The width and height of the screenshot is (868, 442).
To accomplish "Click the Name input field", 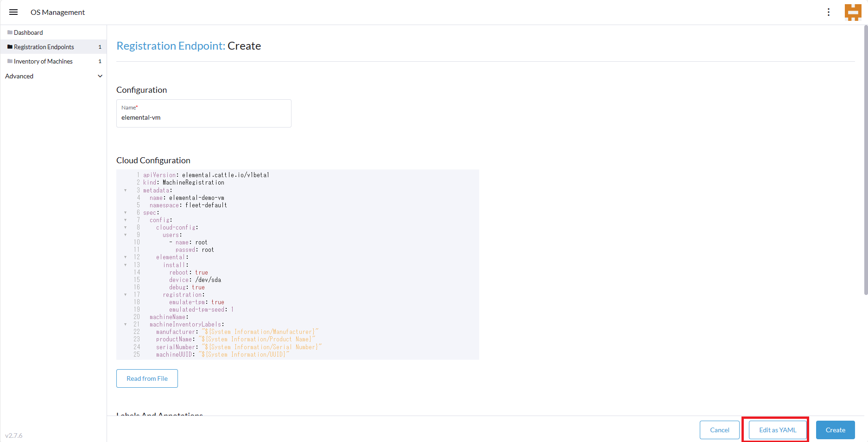I will point(203,113).
